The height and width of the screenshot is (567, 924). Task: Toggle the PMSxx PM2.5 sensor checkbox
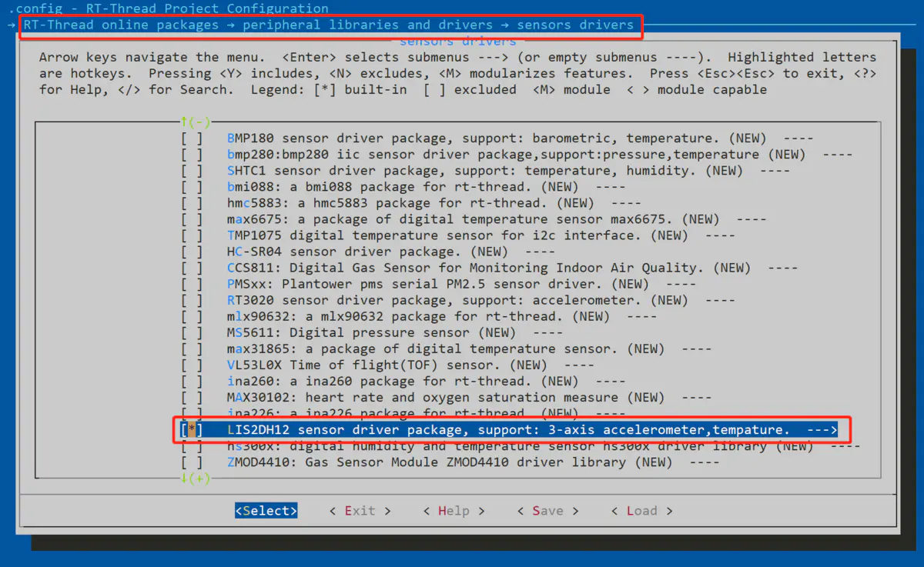(x=192, y=284)
